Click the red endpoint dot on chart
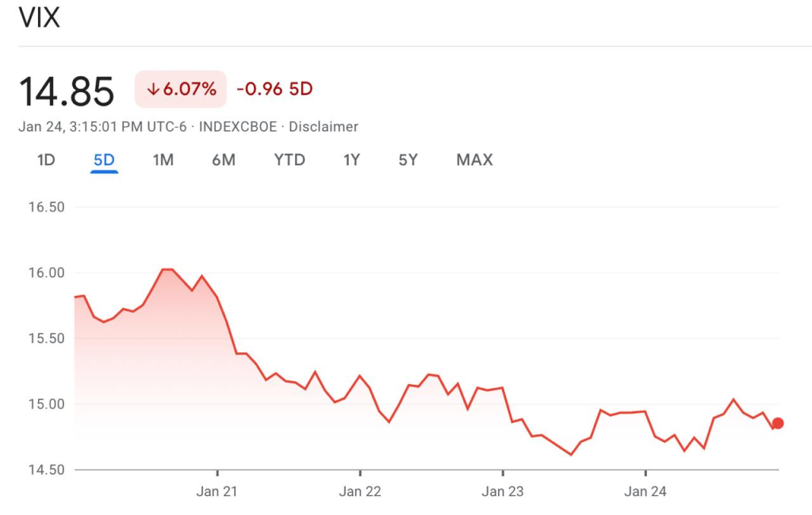Viewport: 812px width, 515px height. (778, 423)
